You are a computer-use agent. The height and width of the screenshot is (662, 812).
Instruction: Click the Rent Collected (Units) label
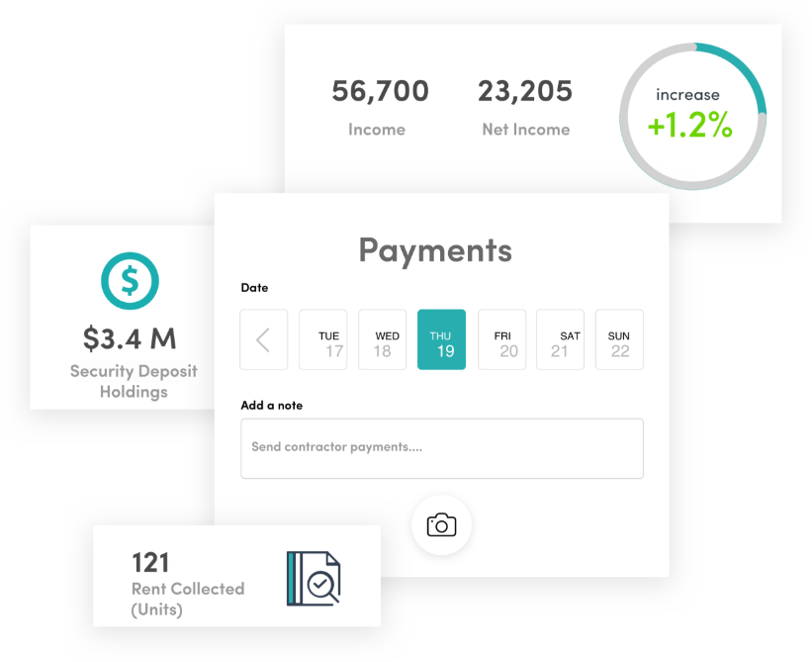(188, 599)
